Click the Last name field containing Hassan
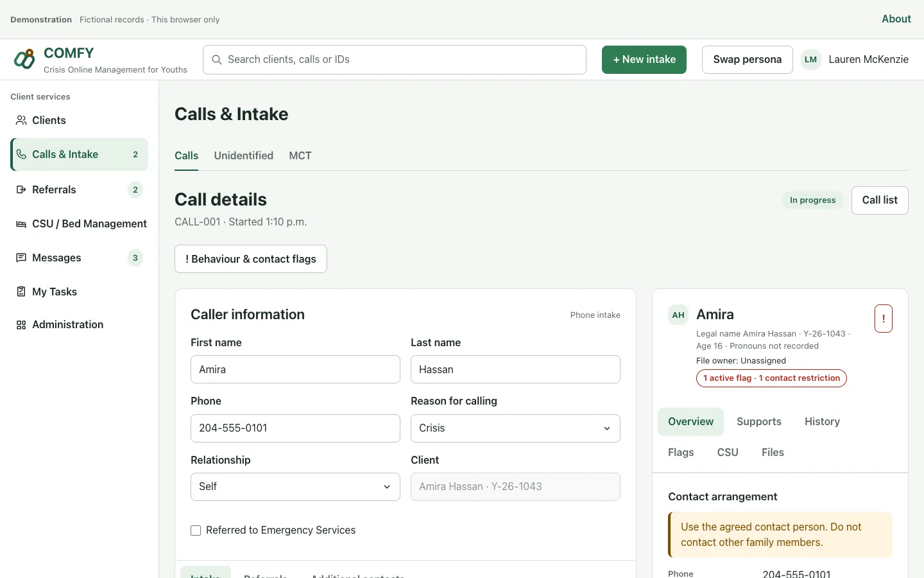Screen dimensions: 924x578 pyautogui.click(x=515, y=369)
